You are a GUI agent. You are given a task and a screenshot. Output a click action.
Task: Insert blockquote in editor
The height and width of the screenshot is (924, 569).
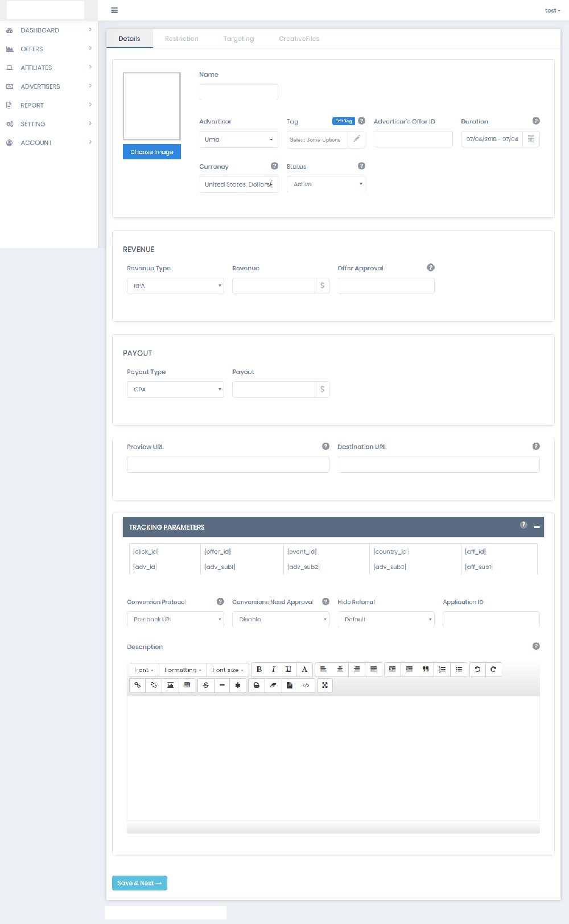(426, 670)
